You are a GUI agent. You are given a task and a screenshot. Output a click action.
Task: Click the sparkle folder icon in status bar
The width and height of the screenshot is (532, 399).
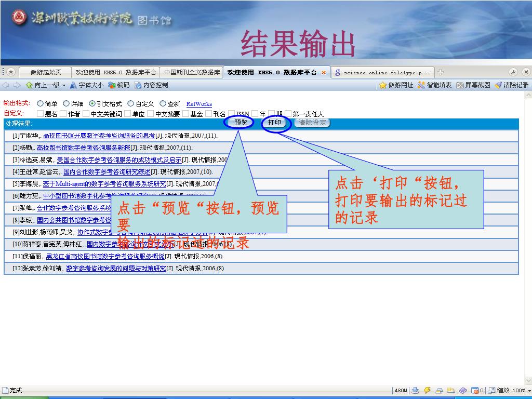451,391
